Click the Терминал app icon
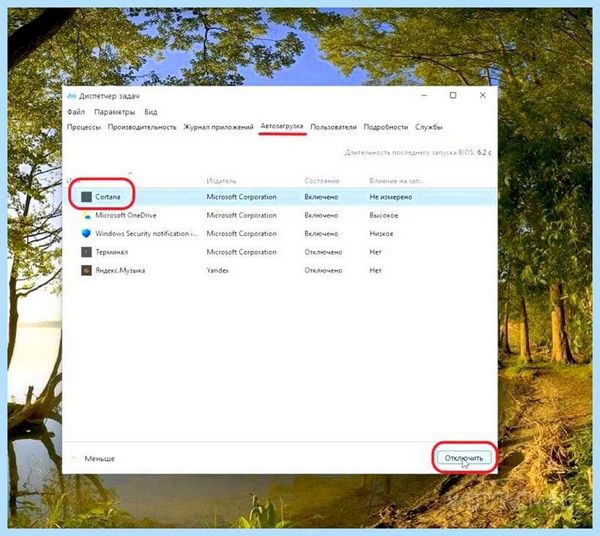600x536 pixels. (x=86, y=252)
